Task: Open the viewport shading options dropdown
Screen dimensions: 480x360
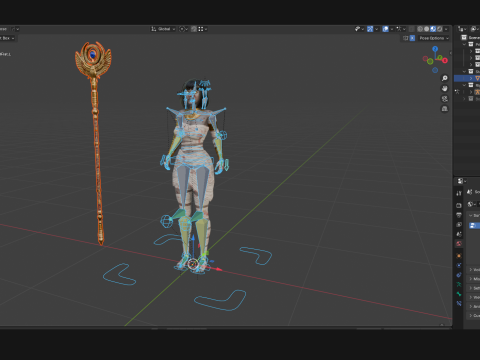Action: pyautogui.click(x=446, y=29)
